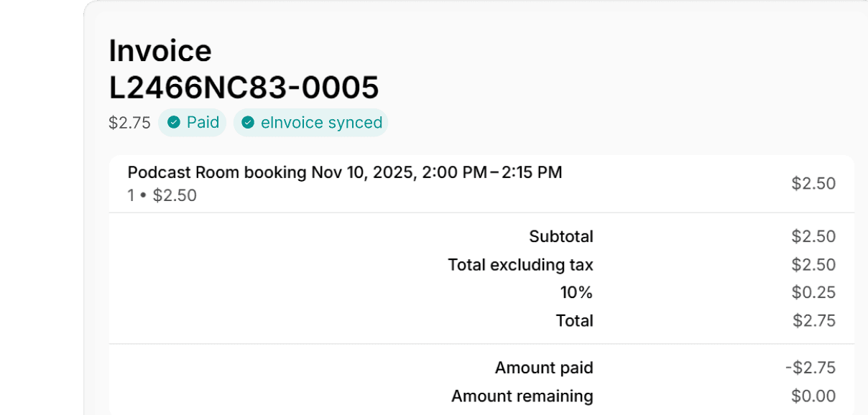The width and height of the screenshot is (868, 415).
Task: Select the Total excluding tax amount
Action: (813, 265)
